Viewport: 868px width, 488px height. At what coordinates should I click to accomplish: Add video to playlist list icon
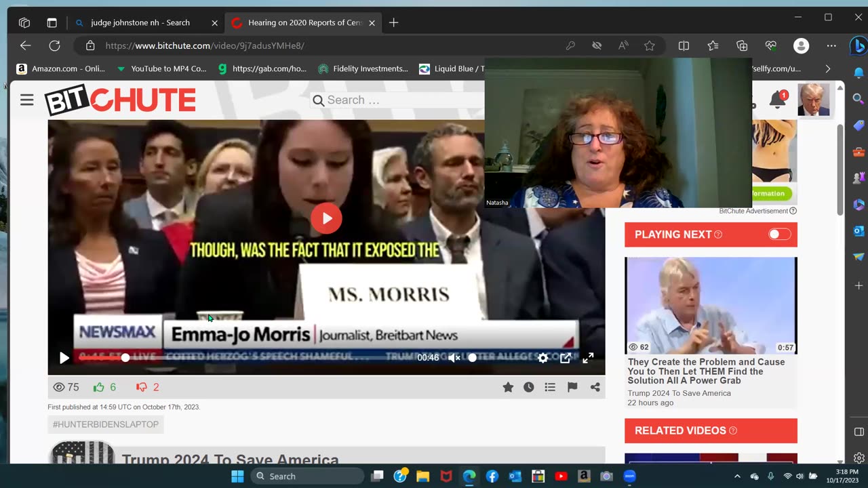point(550,387)
